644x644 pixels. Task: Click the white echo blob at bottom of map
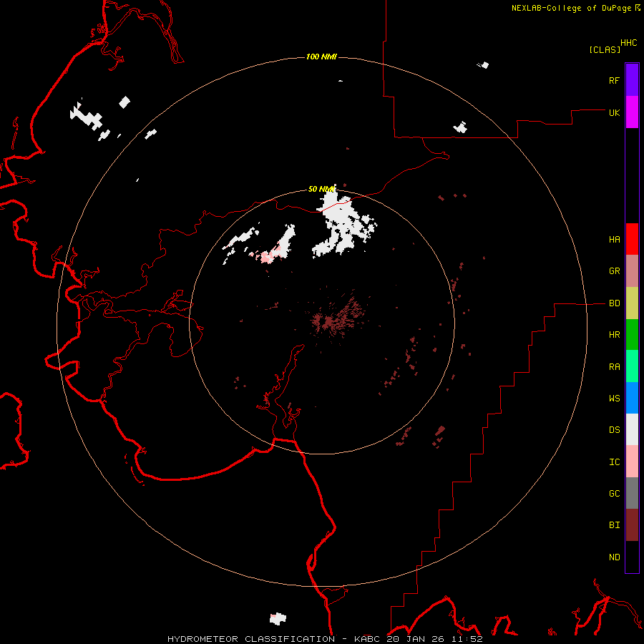click(x=278, y=618)
